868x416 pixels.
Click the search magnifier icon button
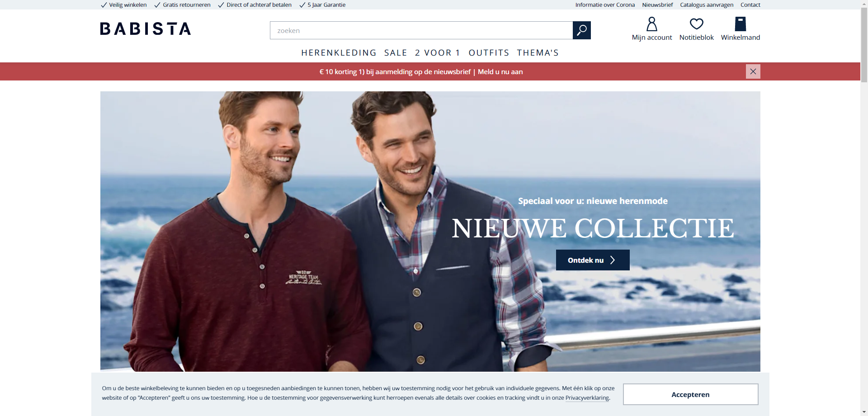coord(581,30)
